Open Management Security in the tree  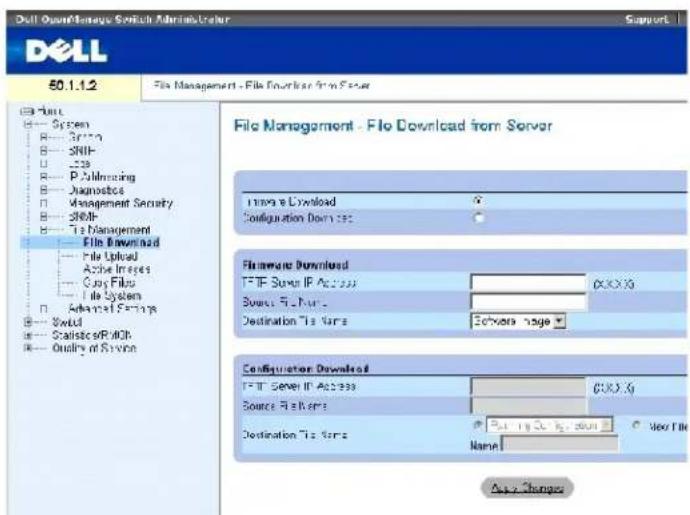[121, 203]
